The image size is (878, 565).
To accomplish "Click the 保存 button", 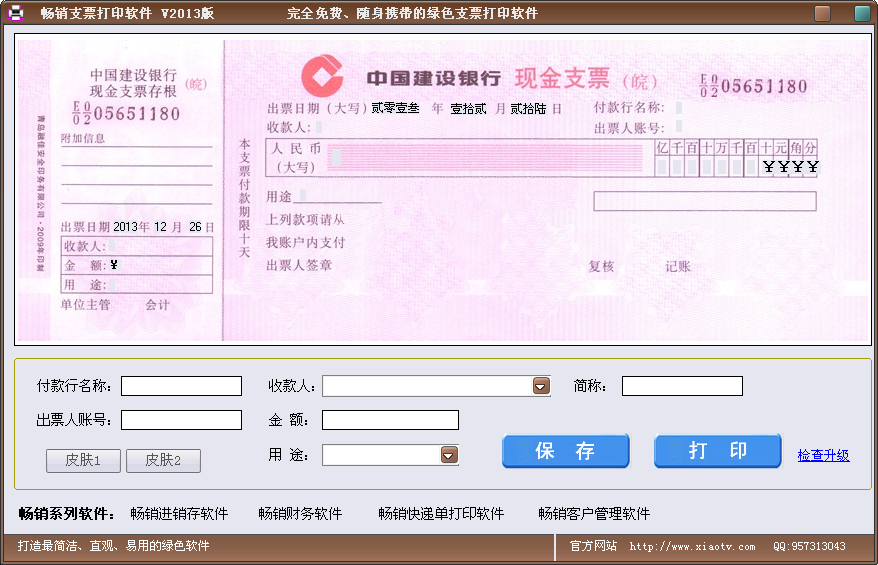I will [566, 450].
